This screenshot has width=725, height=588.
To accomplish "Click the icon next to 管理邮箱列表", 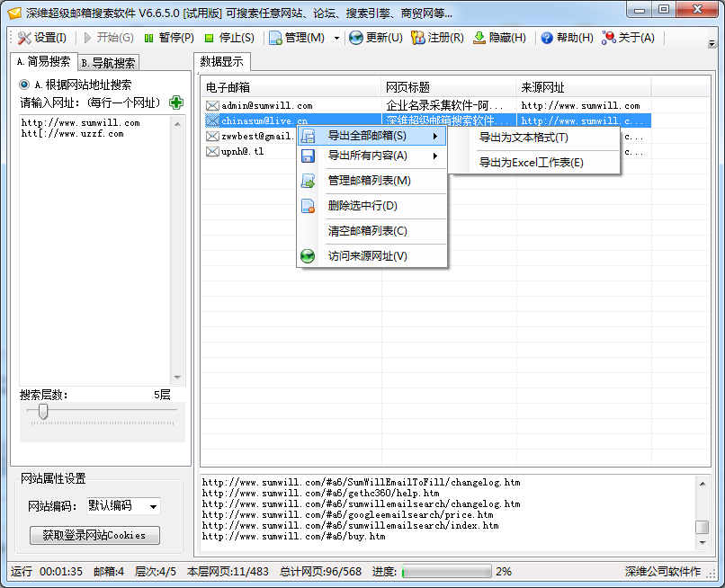I will (308, 181).
